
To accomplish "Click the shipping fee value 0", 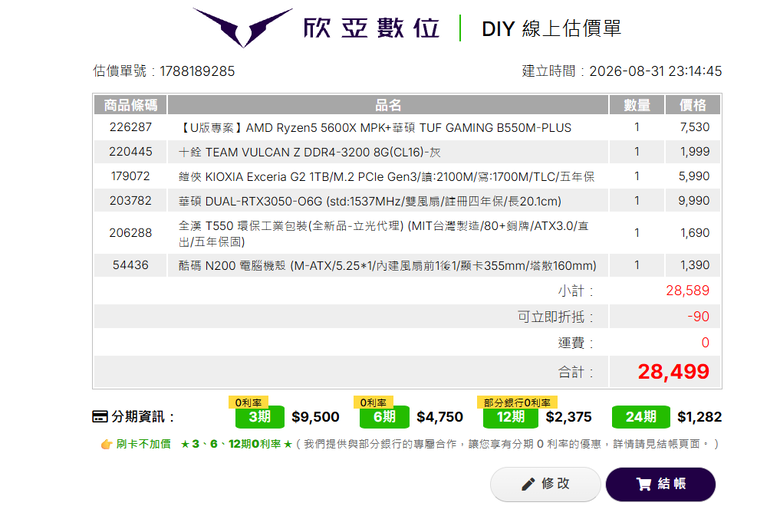I will click(705, 342).
